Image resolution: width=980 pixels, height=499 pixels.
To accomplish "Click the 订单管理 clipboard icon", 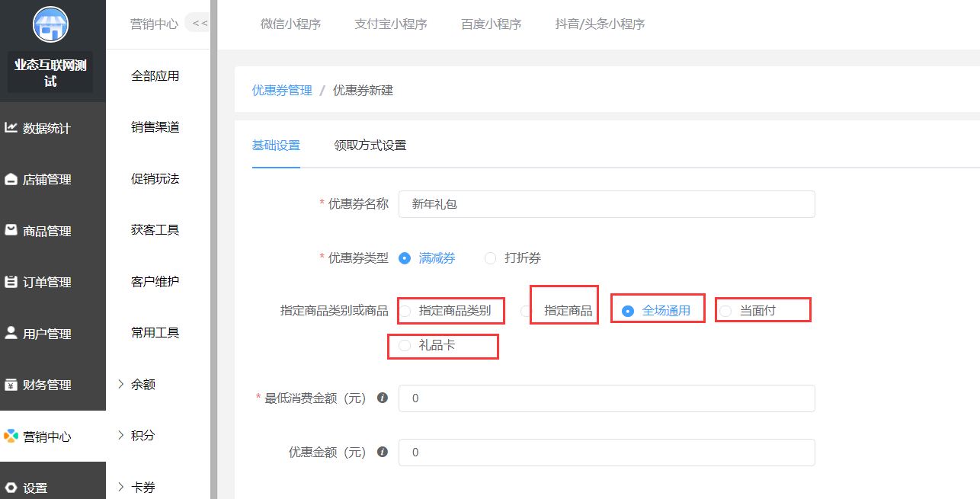I will pos(11,282).
